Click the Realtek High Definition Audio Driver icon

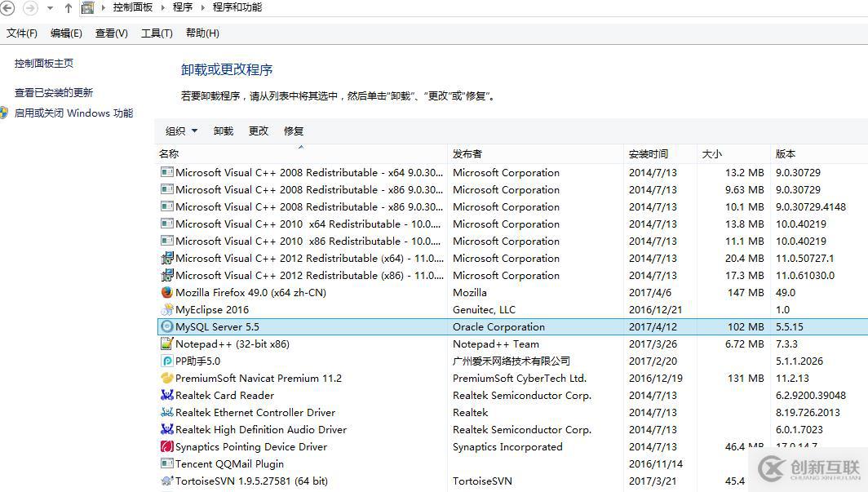click(166, 429)
